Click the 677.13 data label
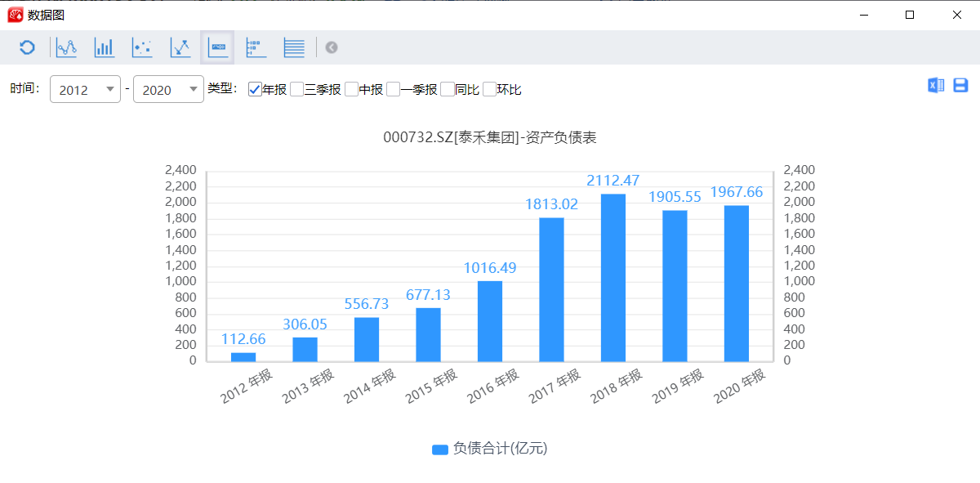Image resolution: width=980 pixels, height=483 pixels. [428, 294]
